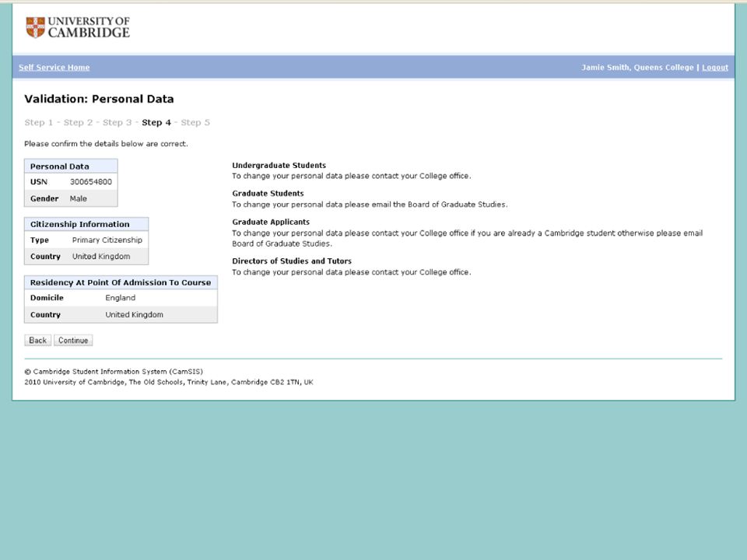Click United Kingdom in Citizenship Information
This screenshot has width=747, height=560.
coord(101,256)
